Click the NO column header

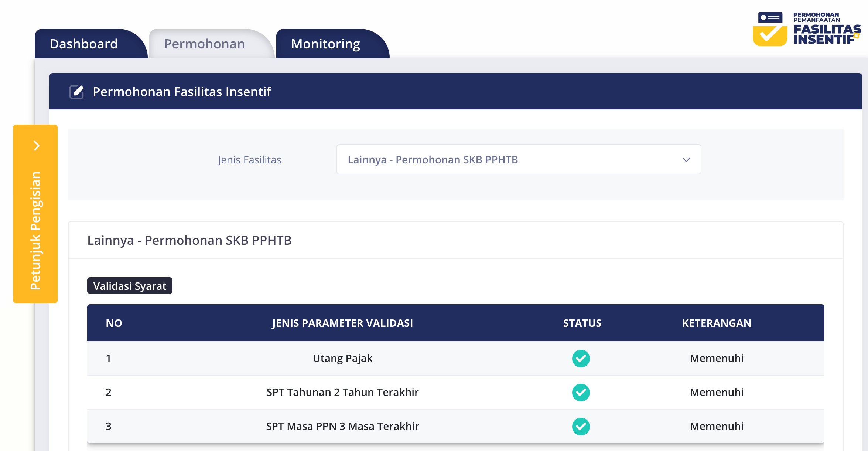point(114,323)
